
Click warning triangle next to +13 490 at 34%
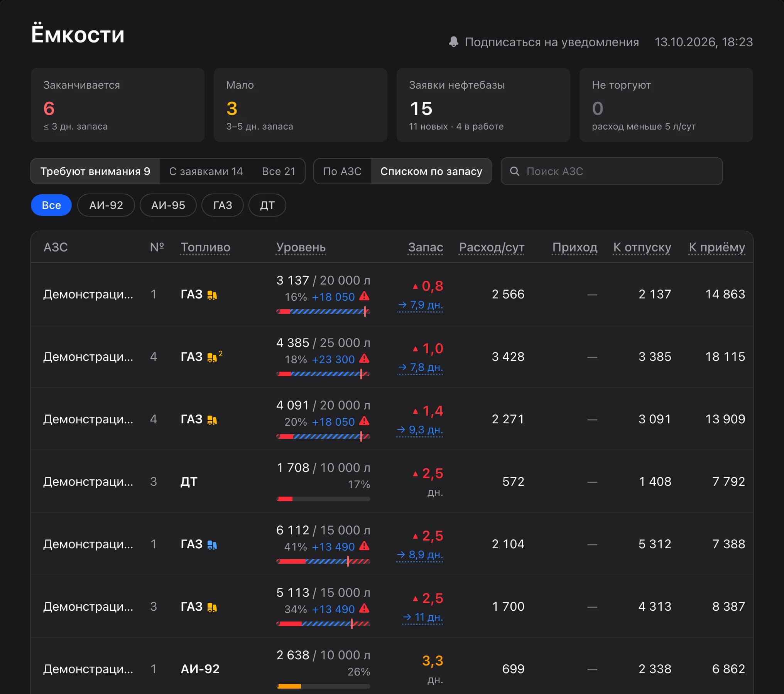tap(364, 608)
